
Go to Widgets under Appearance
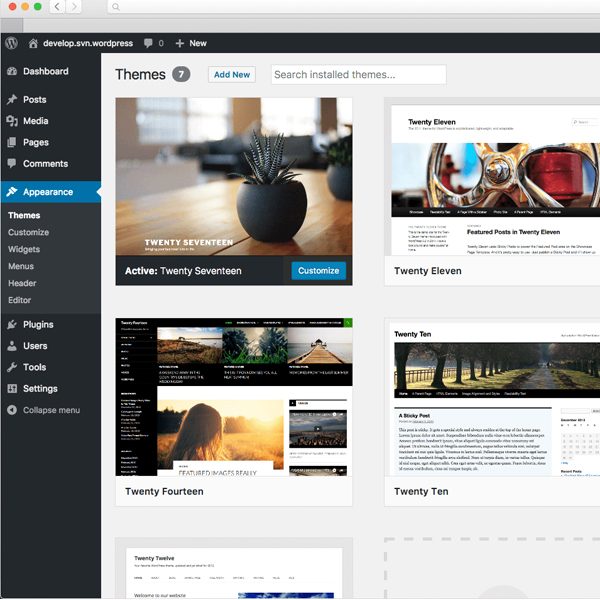[24, 249]
